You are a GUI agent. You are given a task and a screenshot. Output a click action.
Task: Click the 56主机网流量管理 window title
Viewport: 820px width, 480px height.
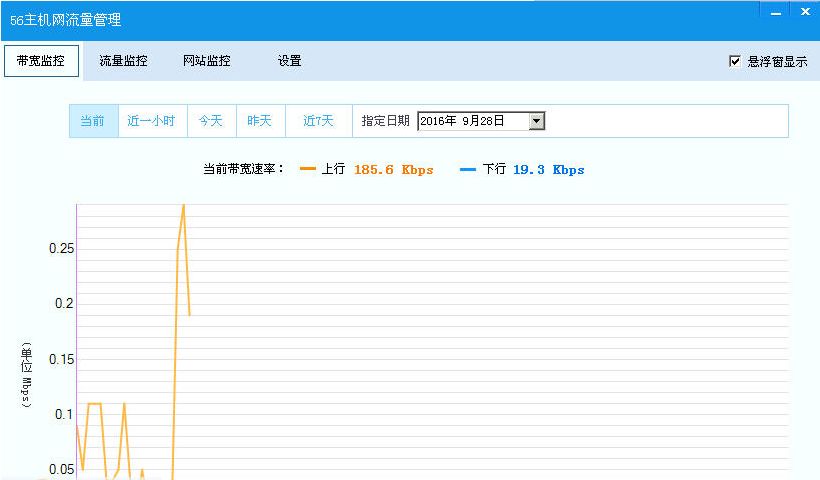point(66,20)
